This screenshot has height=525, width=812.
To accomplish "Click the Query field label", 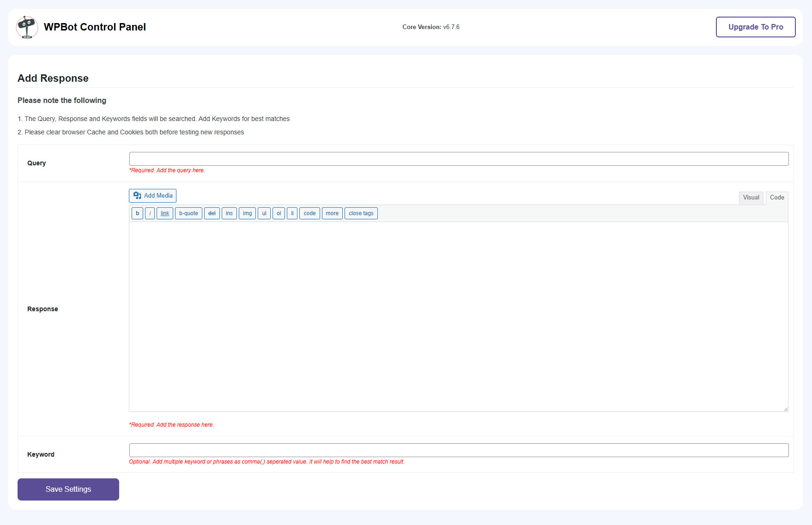I will pyautogui.click(x=36, y=163).
